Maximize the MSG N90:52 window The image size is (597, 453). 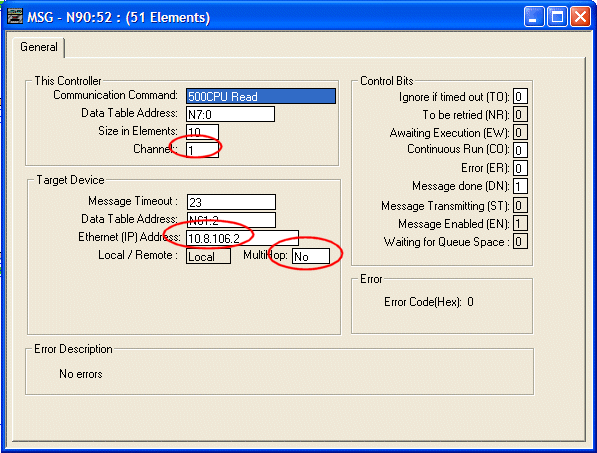point(557,17)
